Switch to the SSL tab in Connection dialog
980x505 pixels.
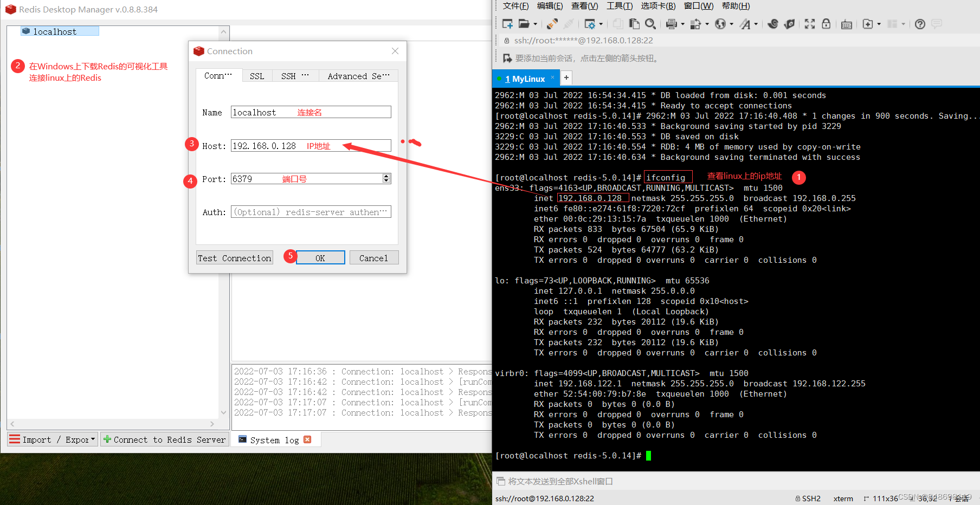(257, 76)
